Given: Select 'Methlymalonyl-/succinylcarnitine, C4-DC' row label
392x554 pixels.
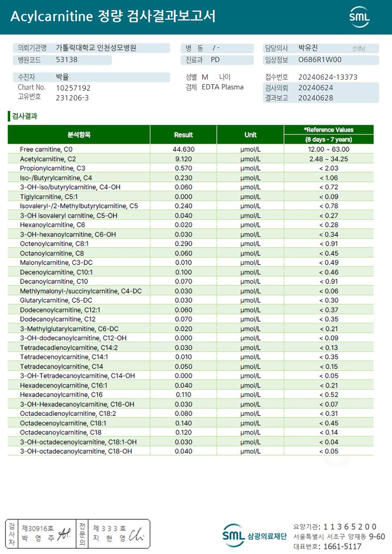Looking at the screenshot, I should coord(81,291).
